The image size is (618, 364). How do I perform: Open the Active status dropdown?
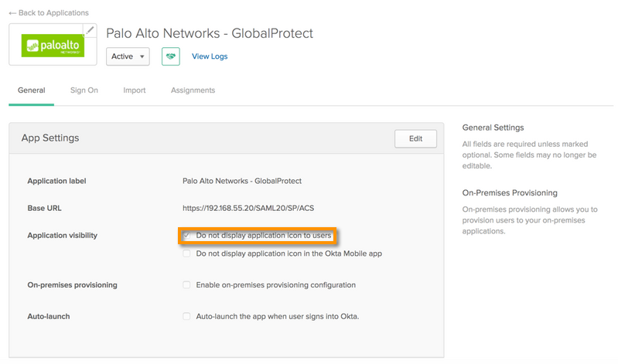128,56
